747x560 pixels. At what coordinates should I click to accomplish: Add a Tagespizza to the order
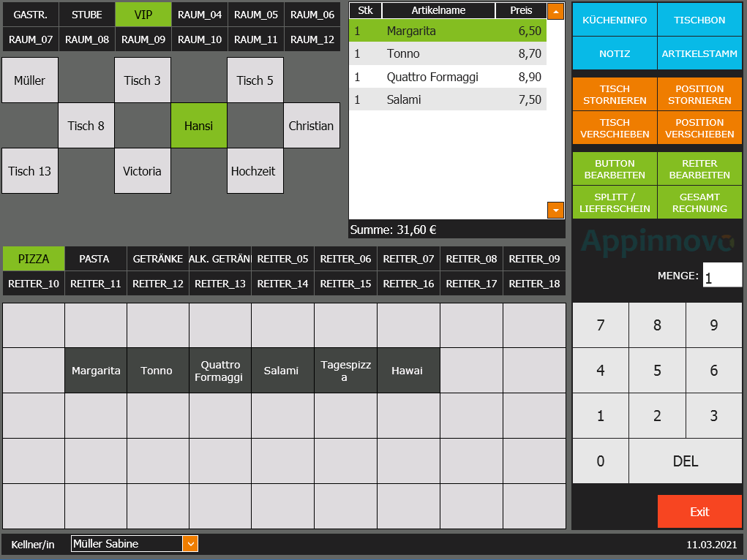point(345,371)
